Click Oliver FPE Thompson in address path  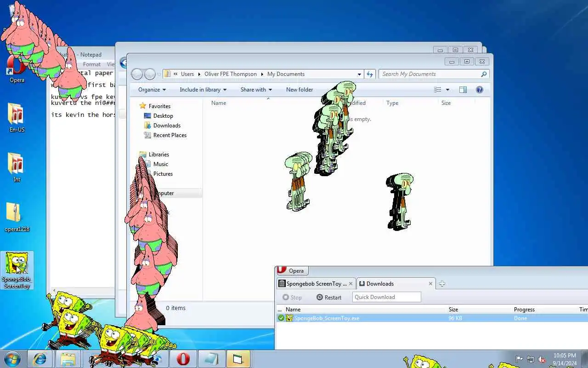(x=231, y=74)
